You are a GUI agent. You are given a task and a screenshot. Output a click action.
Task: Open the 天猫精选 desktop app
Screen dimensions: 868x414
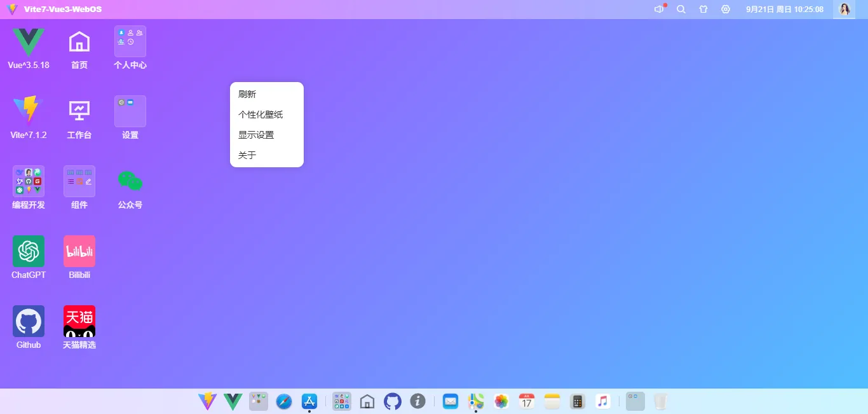pyautogui.click(x=79, y=321)
